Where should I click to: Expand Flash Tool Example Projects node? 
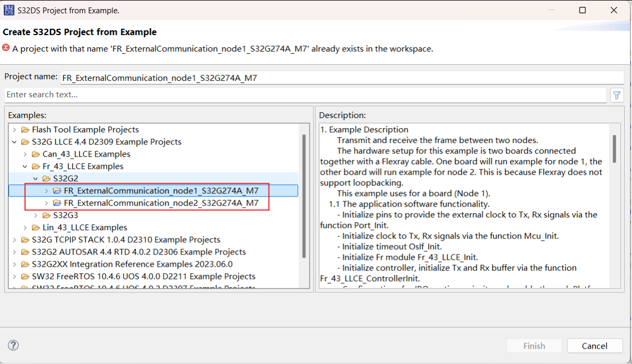14,130
